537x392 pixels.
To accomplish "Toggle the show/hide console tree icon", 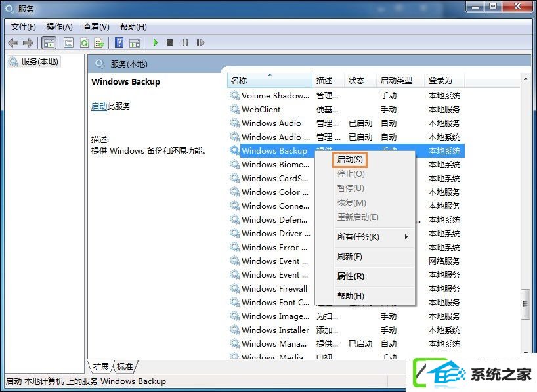I will pos(49,43).
